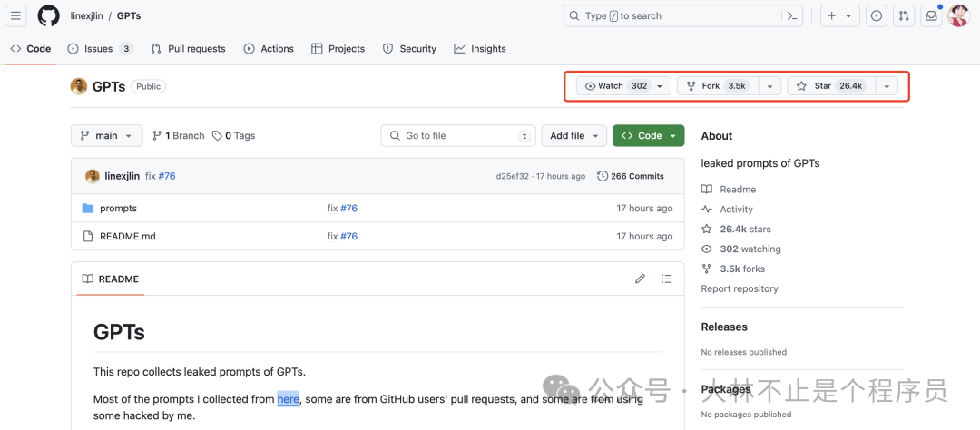Switch to the Pull requests tab
Viewport: 980px width, 430px height.
coord(188,49)
